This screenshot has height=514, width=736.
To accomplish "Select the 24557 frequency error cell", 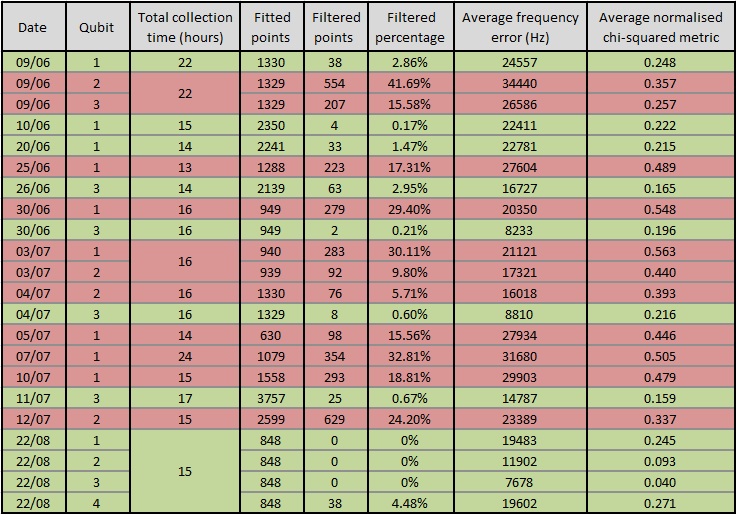I will click(x=520, y=63).
